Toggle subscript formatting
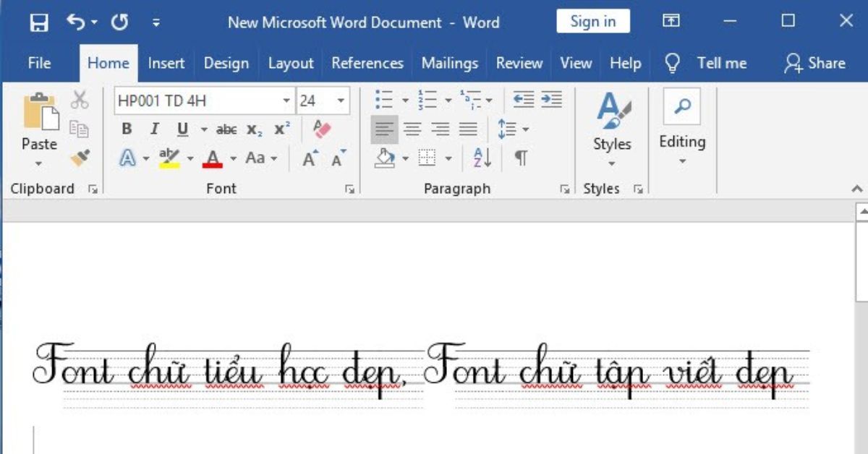 254,129
